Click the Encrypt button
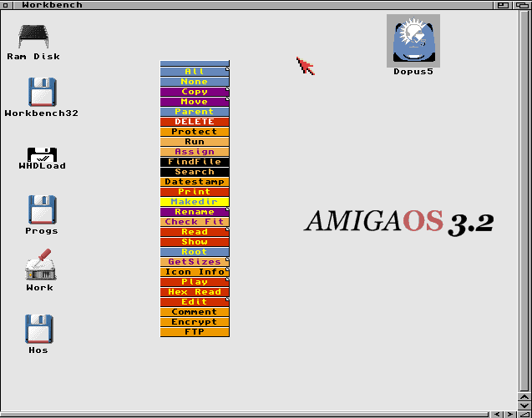532x418 pixels. [x=195, y=321]
